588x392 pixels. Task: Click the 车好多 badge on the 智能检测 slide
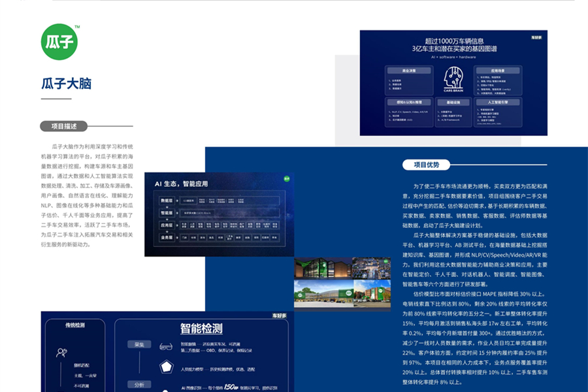[279, 316]
